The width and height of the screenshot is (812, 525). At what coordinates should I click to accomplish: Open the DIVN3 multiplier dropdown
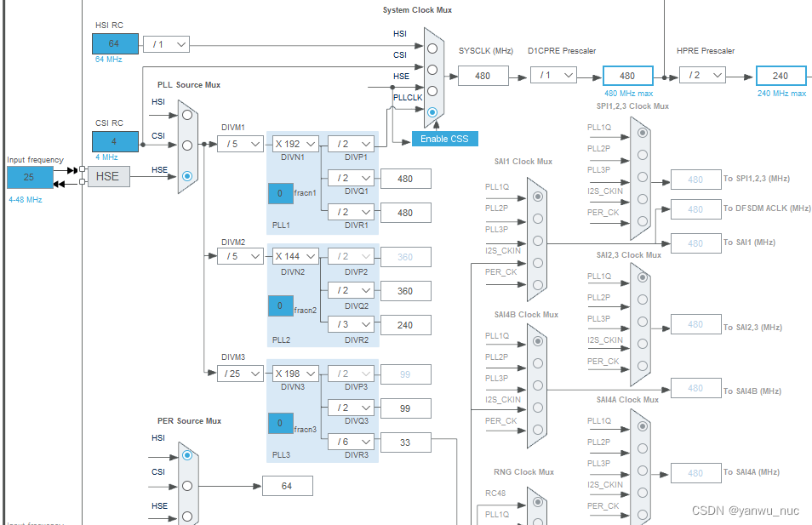pos(295,374)
